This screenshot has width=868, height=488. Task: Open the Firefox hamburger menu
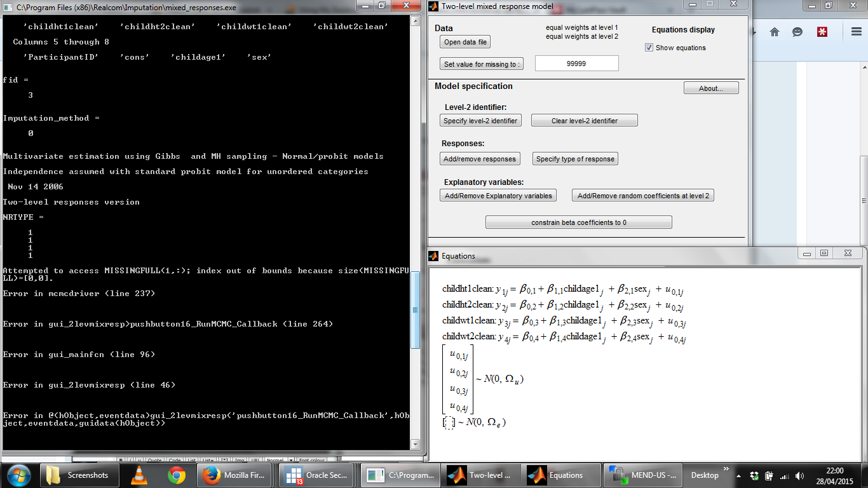pos(856,32)
